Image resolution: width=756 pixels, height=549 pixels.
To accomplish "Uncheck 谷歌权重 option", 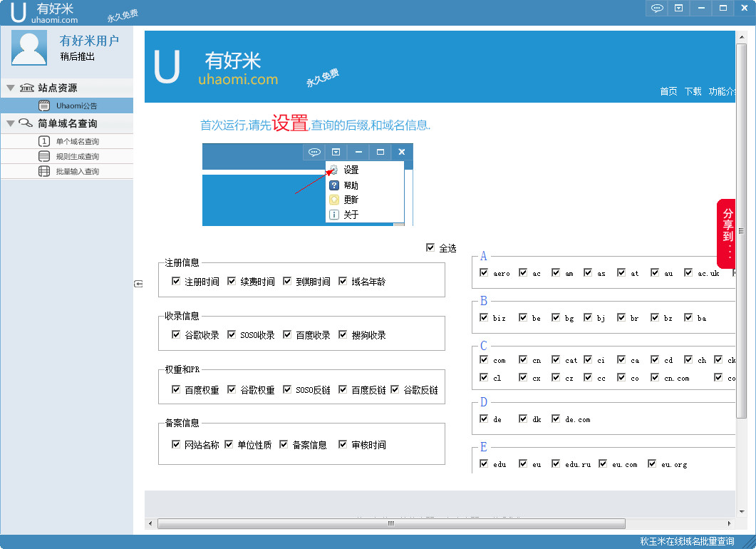I will point(232,389).
